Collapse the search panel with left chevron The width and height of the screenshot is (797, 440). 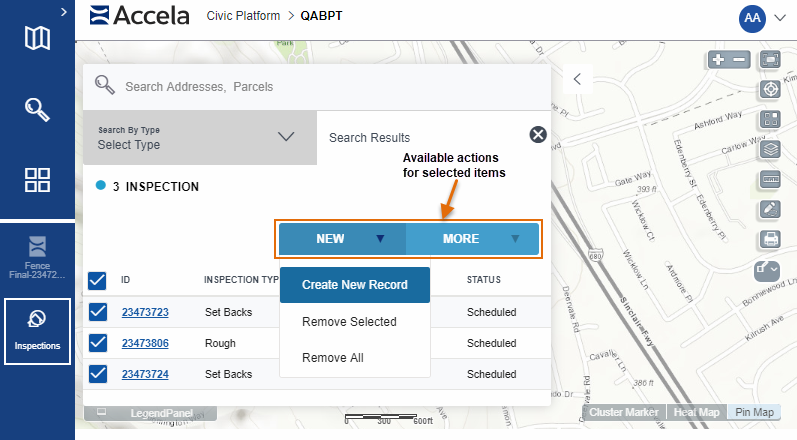[577, 79]
